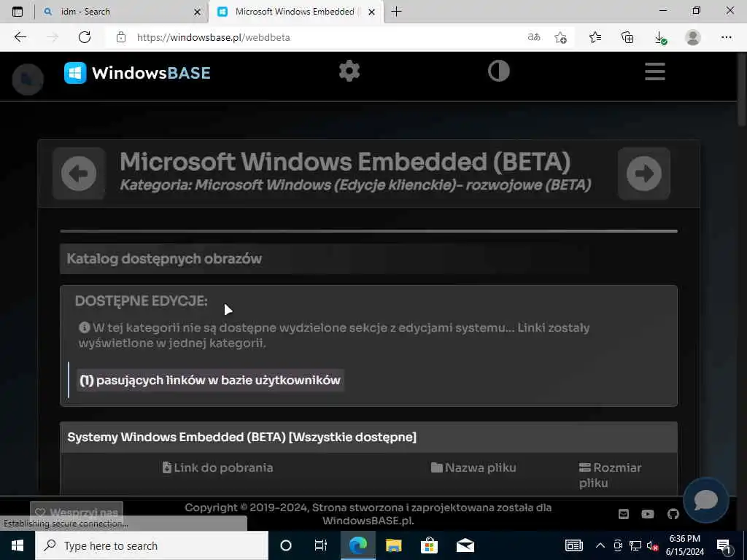Close the Microsoft Windows Embedded tab
This screenshot has width=747, height=560.
[x=372, y=12]
